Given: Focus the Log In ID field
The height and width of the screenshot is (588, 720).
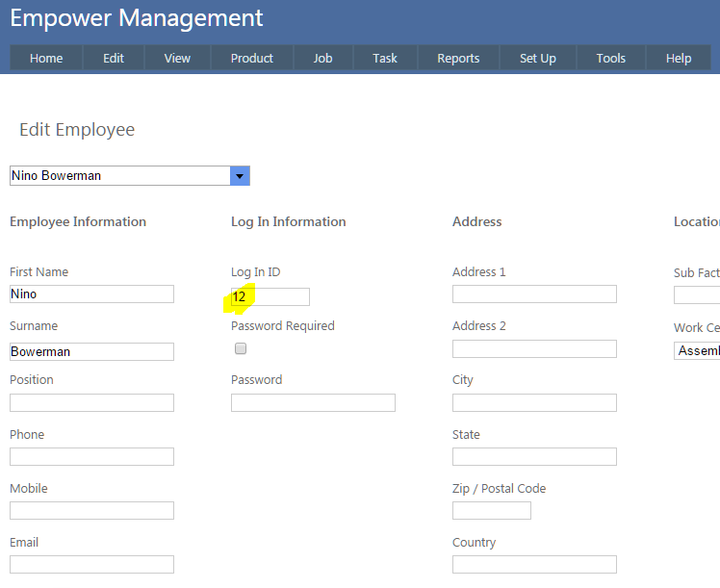Looking at the screenshot, I should (270, 297).
